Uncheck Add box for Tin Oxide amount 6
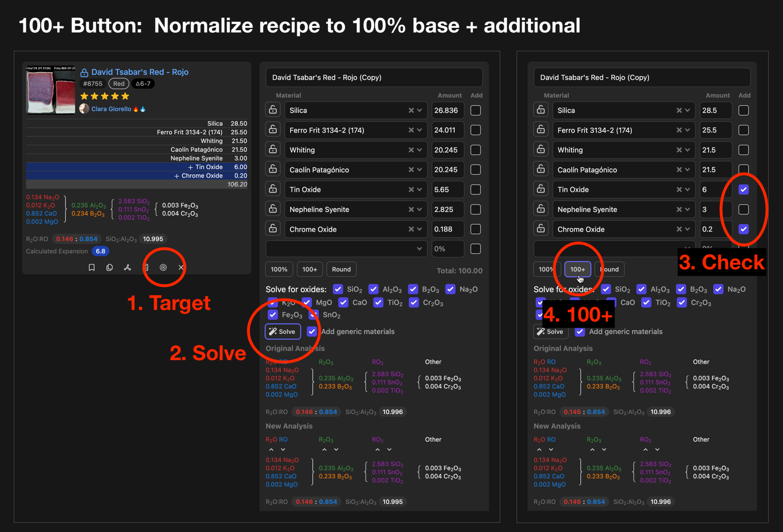 pyautogui.click(x=743, y=189)
